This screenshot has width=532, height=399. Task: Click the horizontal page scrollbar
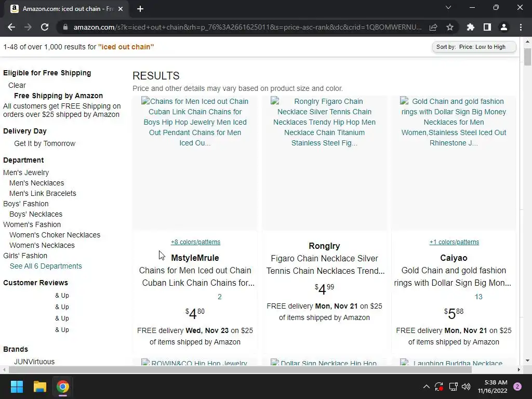coord(240,369)
